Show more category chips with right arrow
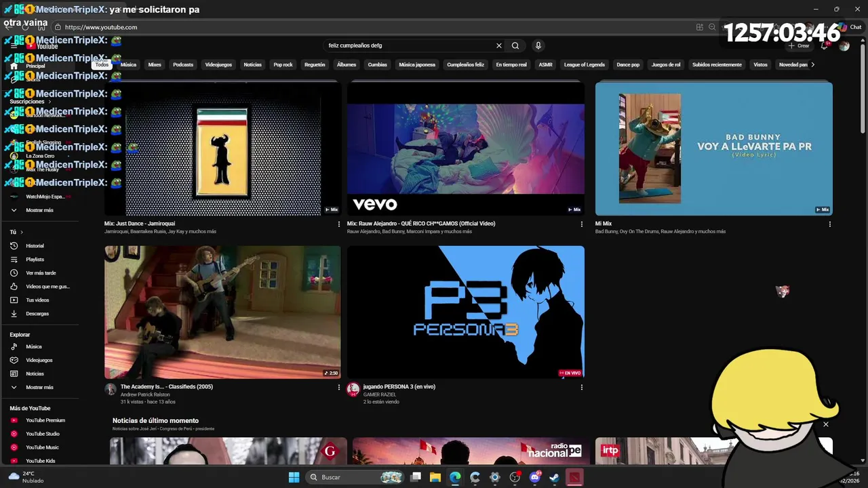 point(812,64)
